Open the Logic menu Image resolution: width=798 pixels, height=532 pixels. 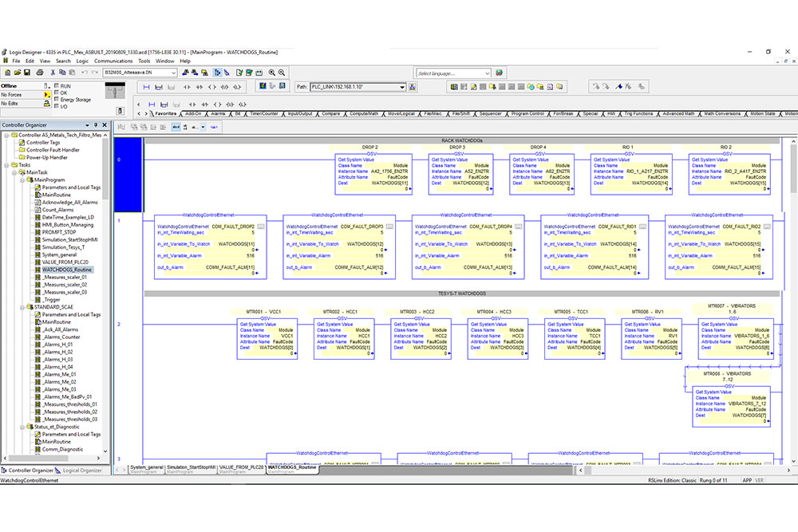[x=82, y=61]
